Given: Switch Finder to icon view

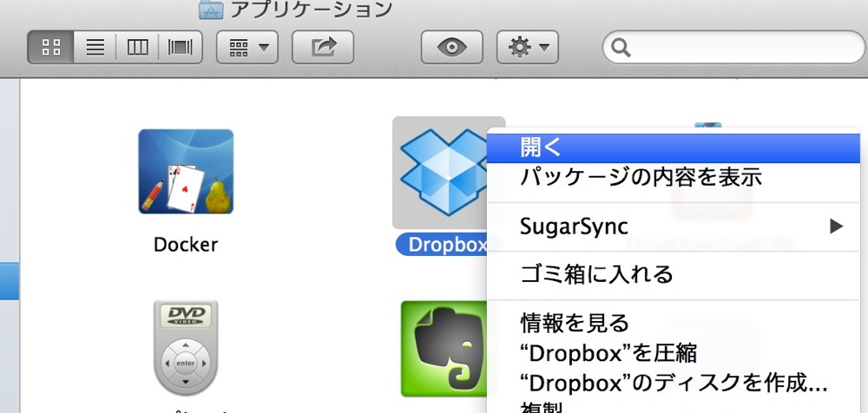Looking at the screenshot, I should click(x=50, y=47).
